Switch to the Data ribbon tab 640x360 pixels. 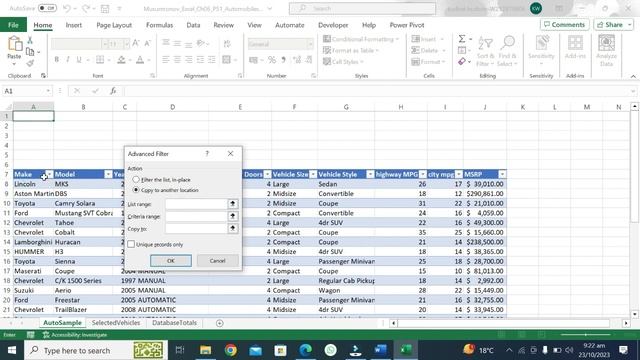pos(193,25)
